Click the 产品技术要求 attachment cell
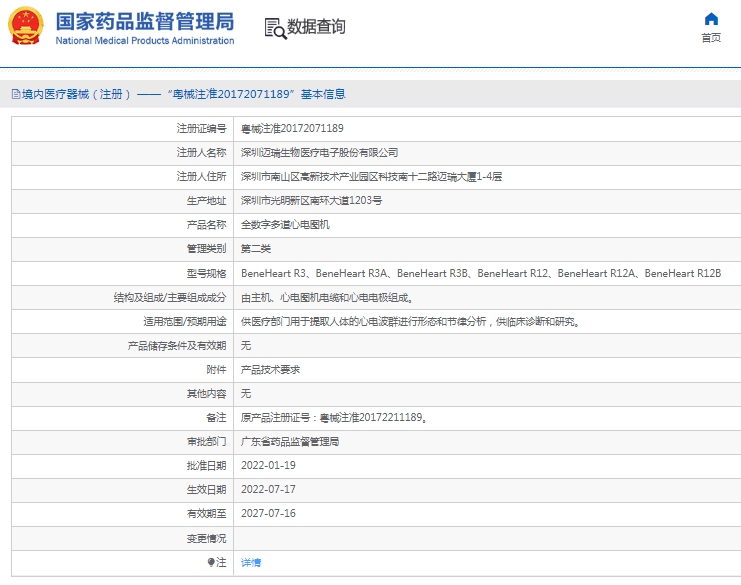The image size is (741, 585). (270, 369)
